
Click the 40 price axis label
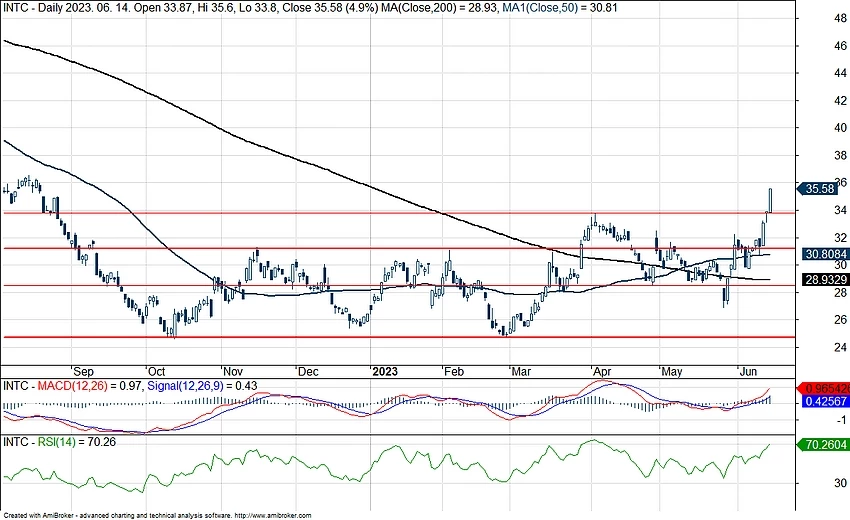click(x=840, y=128)
